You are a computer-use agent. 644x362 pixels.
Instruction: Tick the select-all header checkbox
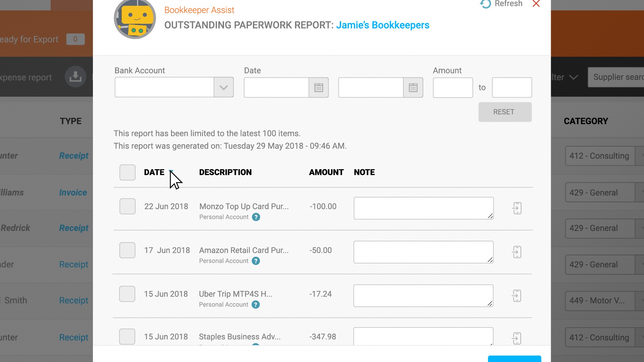tap(127, 172)
